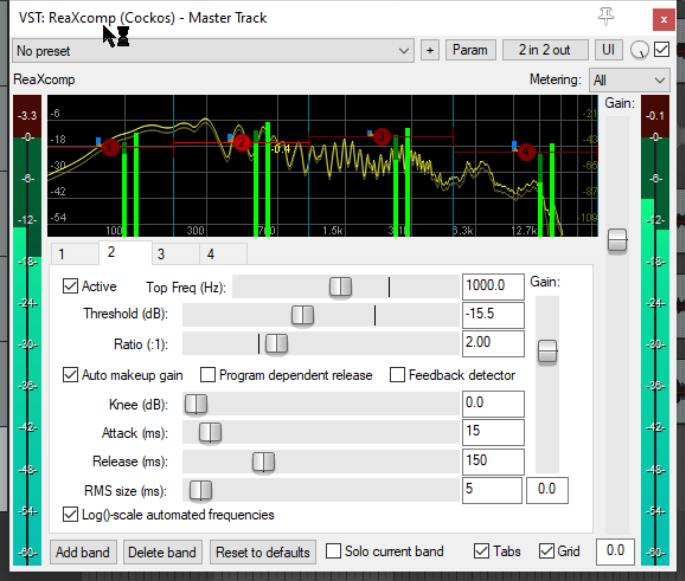The image size is (685, 581).
Task: Select band 3 marker in the graph
Action: (x=381, y=137)
